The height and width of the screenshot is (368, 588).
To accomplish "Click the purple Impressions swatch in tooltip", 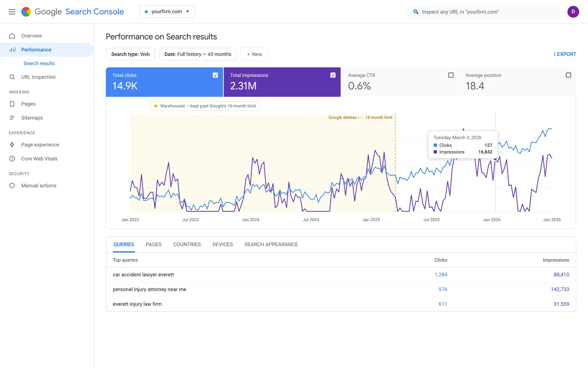I will click(435, 152).
